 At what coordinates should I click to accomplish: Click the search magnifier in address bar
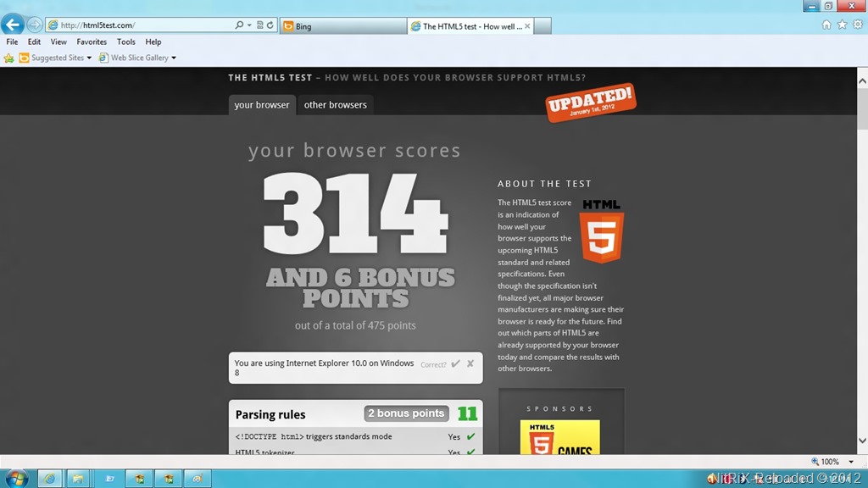tap(240, 25)
